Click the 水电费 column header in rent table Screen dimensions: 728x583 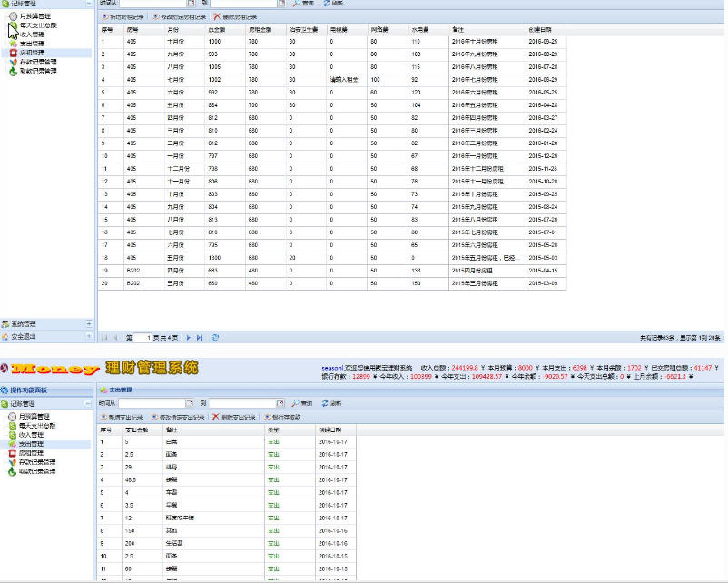(x=418, y=29)
